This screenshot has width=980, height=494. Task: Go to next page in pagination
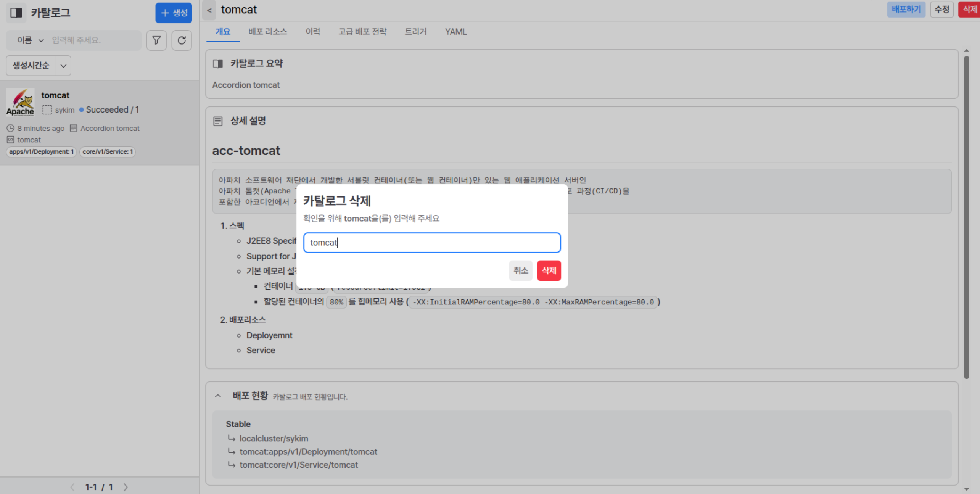pos(126,487)
